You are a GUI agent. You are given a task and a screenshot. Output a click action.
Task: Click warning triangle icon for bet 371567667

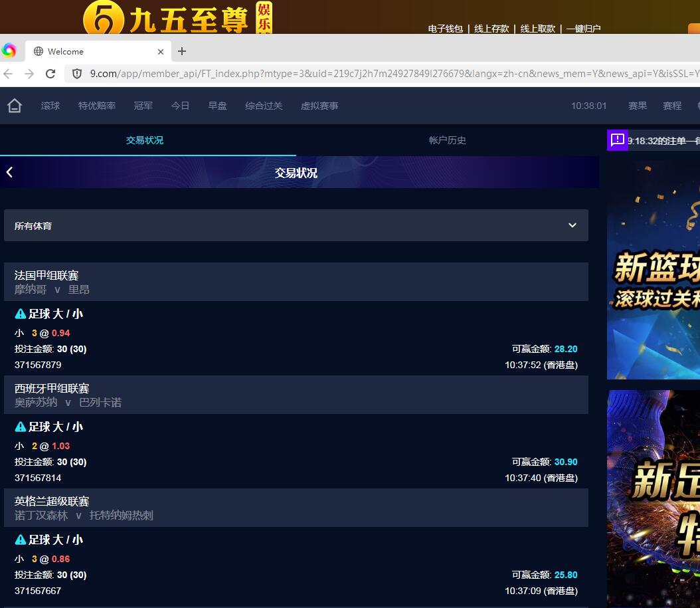coord(20,540)
